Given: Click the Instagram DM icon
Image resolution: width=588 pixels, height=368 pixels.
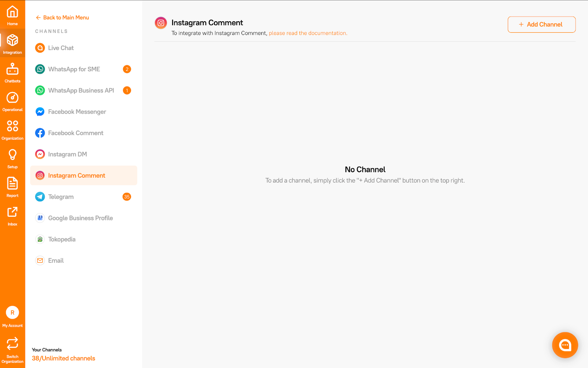Looking at the screenshot, I should (x=40, y=154).
